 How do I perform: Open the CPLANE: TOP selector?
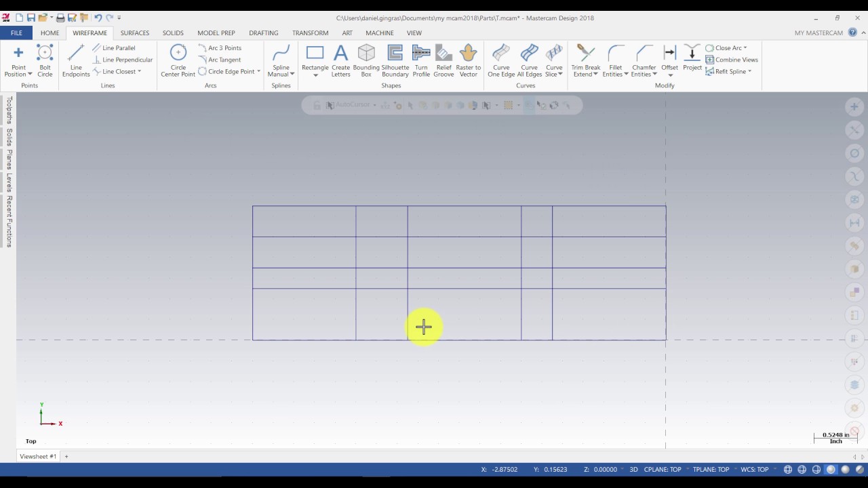[663, 469]
